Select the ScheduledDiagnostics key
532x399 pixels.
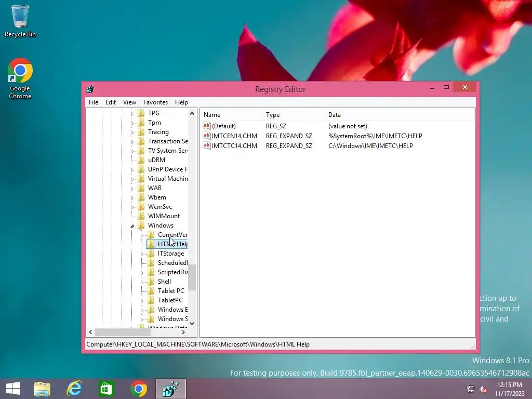(x=172, y=262)
